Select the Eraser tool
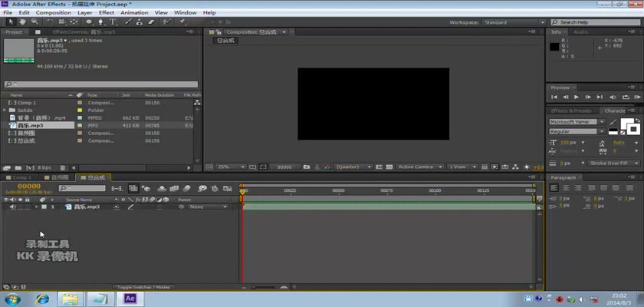The image size is (644, 307). (151, 21)
